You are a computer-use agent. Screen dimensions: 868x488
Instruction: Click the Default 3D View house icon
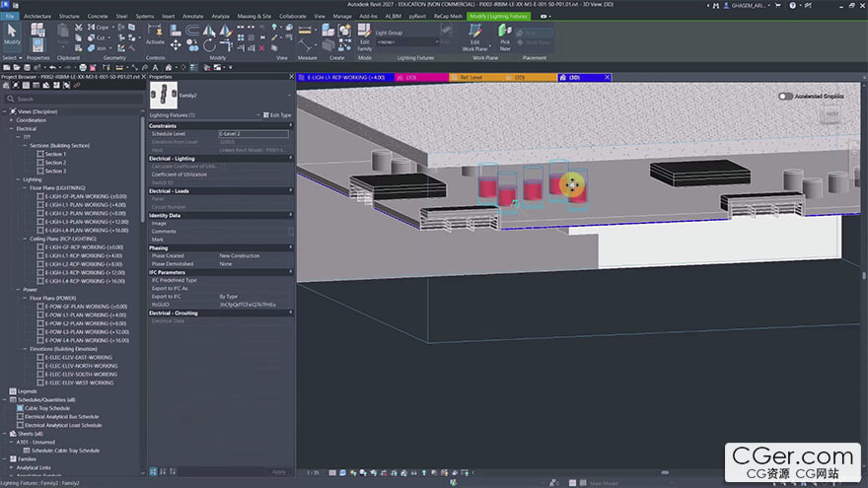coord(169,67)
